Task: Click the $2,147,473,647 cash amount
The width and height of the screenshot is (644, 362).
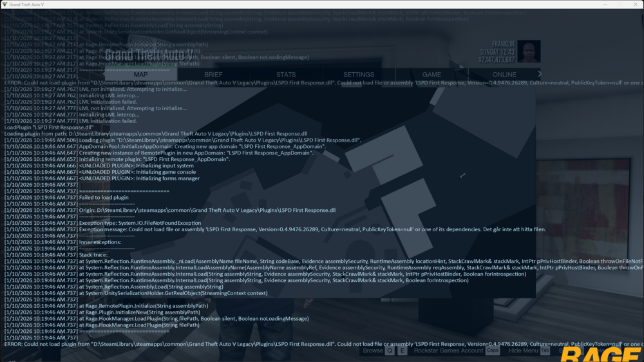Action: click(496, 60)
